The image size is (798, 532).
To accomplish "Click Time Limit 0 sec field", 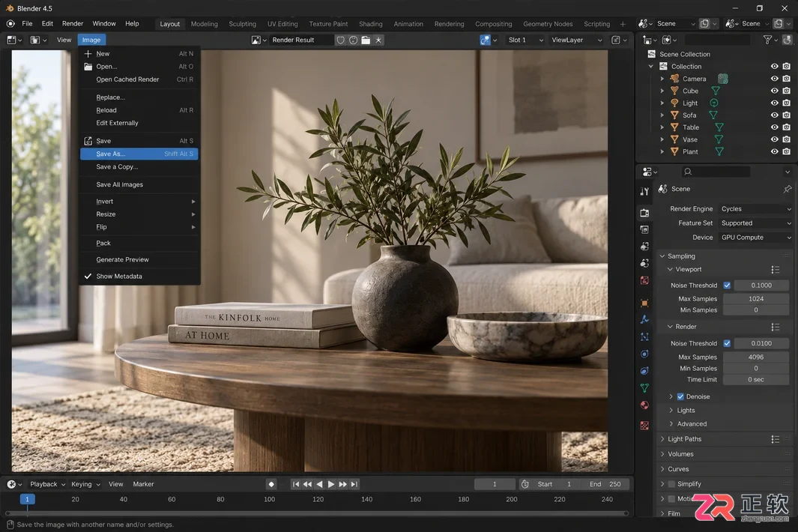I will point(756,380).
